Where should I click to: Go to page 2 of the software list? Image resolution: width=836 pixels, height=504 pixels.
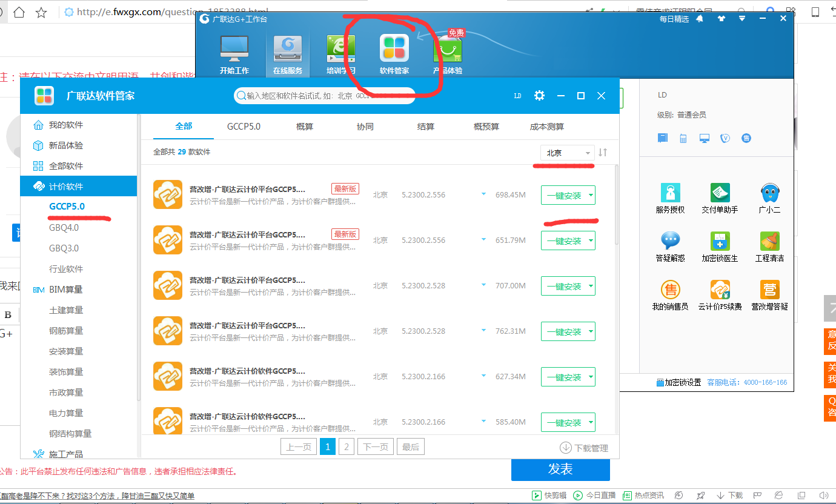click(347, 447)
